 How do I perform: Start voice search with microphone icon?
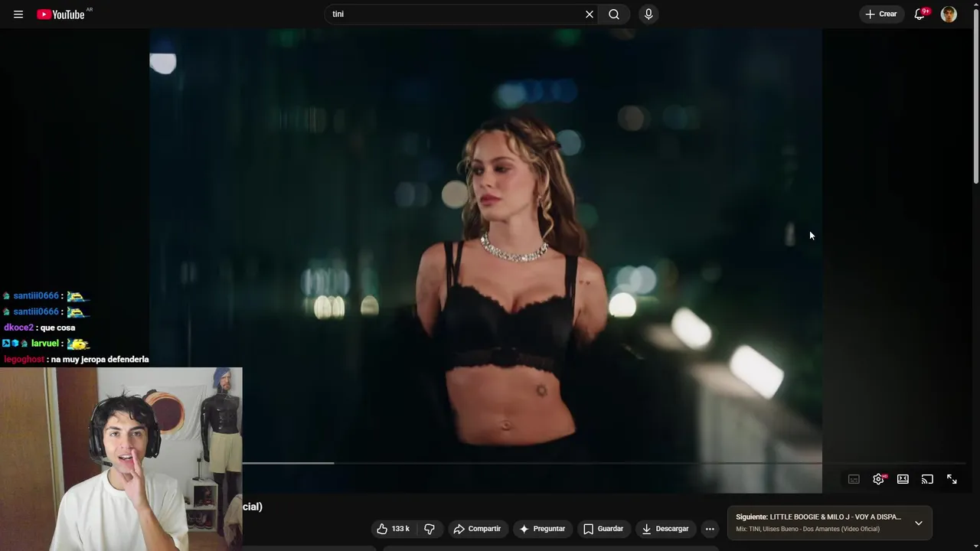tap(648, 15)
